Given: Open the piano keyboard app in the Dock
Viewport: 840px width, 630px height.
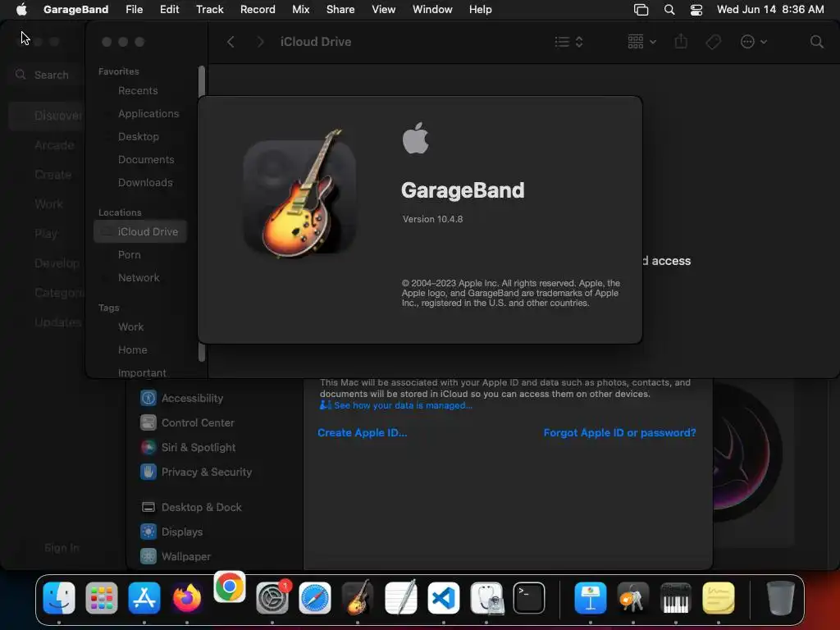Looking at the screenshot, I should point(676,597).
